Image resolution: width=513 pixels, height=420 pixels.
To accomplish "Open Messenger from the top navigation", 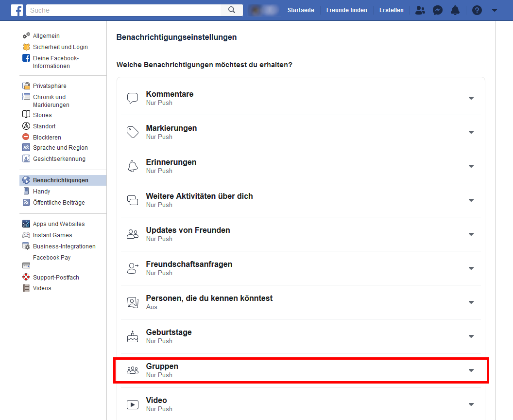I will click(438, 10).
